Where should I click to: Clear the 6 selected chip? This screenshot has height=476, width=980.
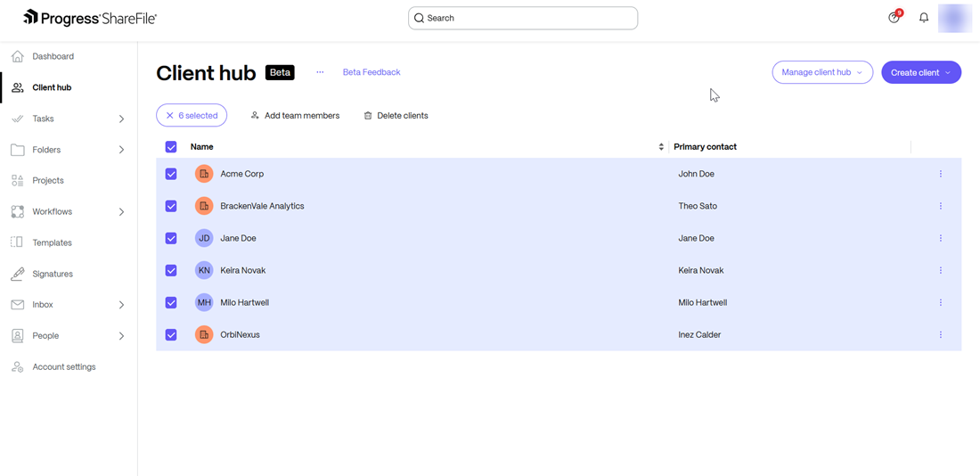point(170,116)
